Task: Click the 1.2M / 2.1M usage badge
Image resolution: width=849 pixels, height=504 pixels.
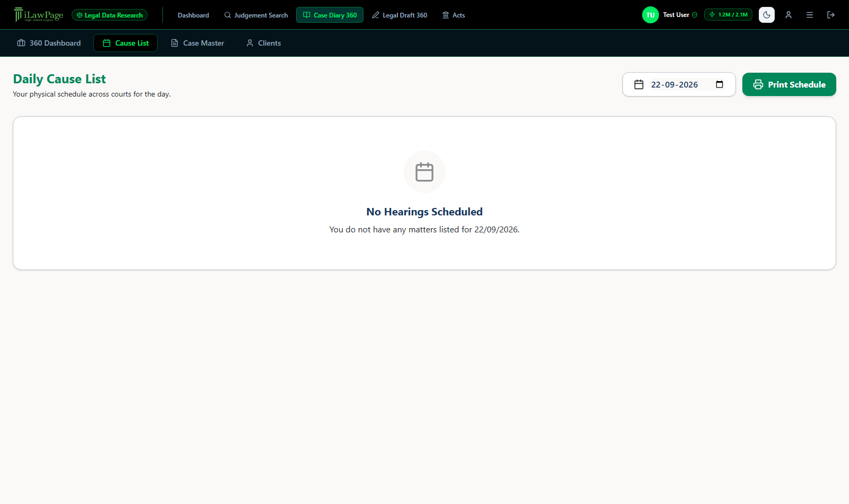Action: (728, 15)
